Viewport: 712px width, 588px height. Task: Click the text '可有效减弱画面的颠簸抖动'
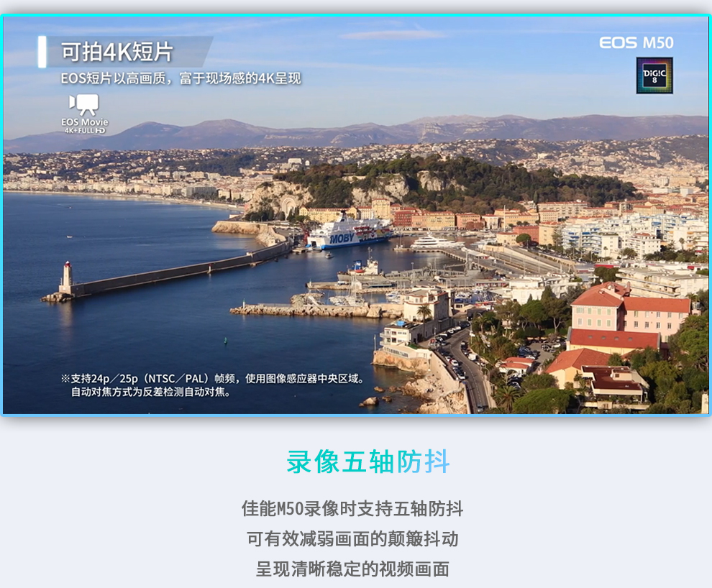[x=352, y=539]
